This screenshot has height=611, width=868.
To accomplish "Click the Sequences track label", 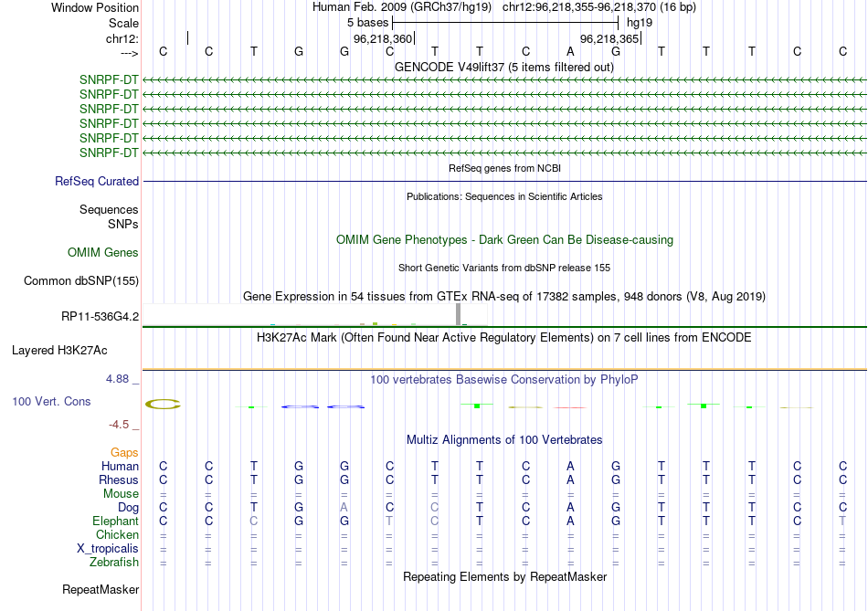I will click(x=109, y=209).
